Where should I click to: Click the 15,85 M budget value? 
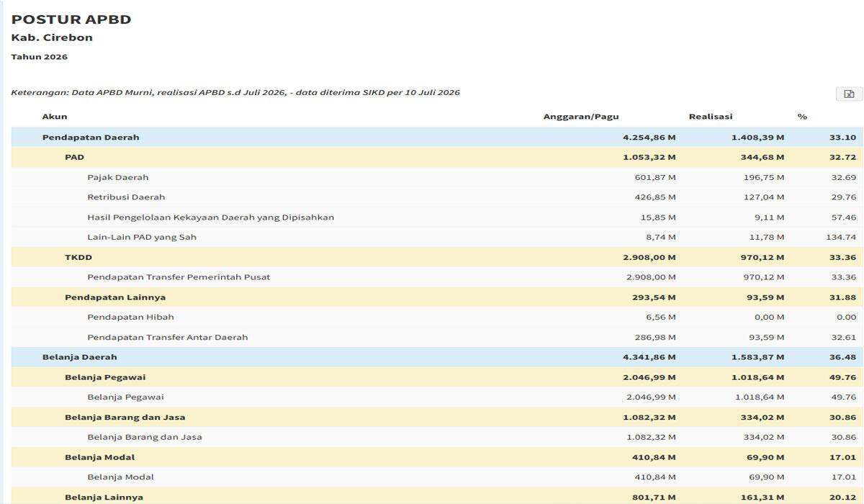coord(658,217)
